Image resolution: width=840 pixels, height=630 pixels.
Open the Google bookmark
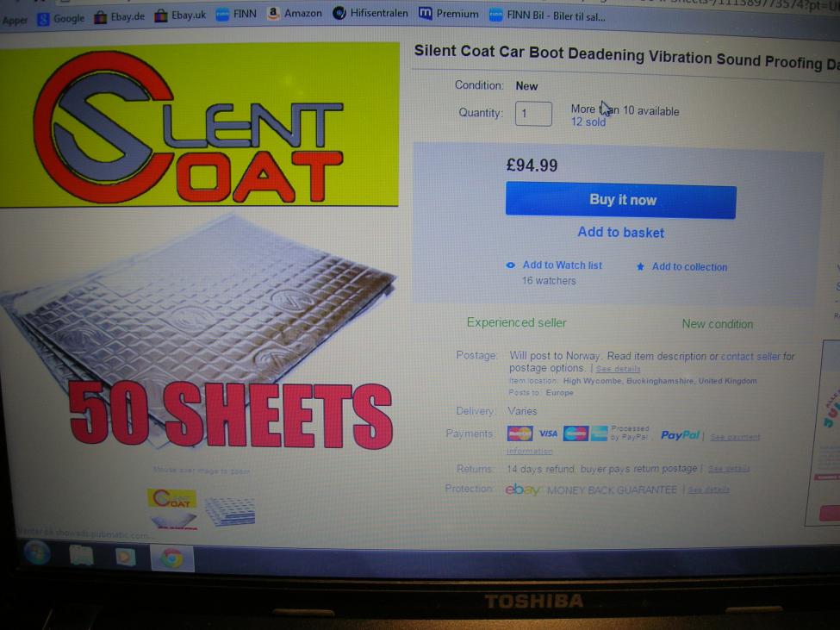pos(60,19)
